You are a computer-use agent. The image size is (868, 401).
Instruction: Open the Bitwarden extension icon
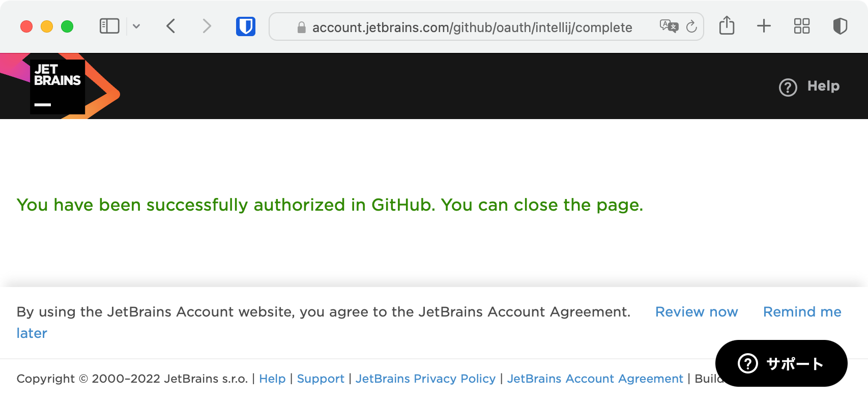(246, 26)
